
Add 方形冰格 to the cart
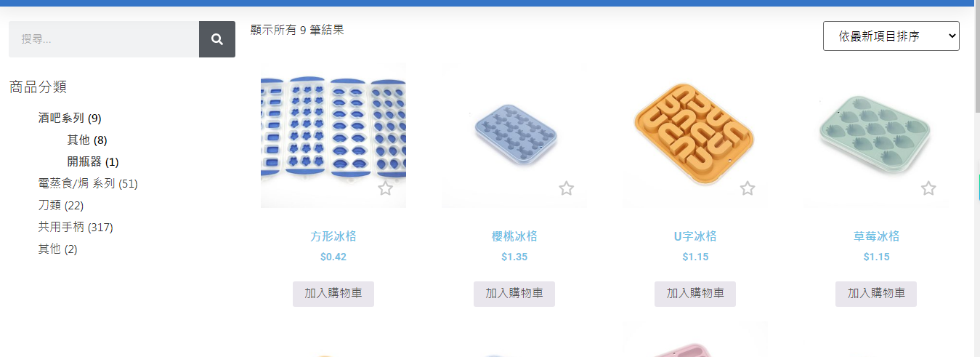point(333,294)
